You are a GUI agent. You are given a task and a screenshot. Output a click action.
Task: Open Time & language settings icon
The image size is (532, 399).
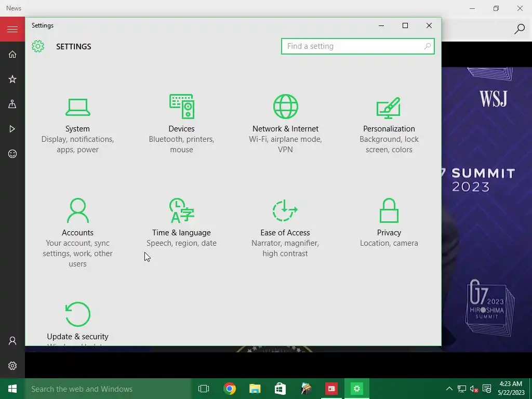181,210
